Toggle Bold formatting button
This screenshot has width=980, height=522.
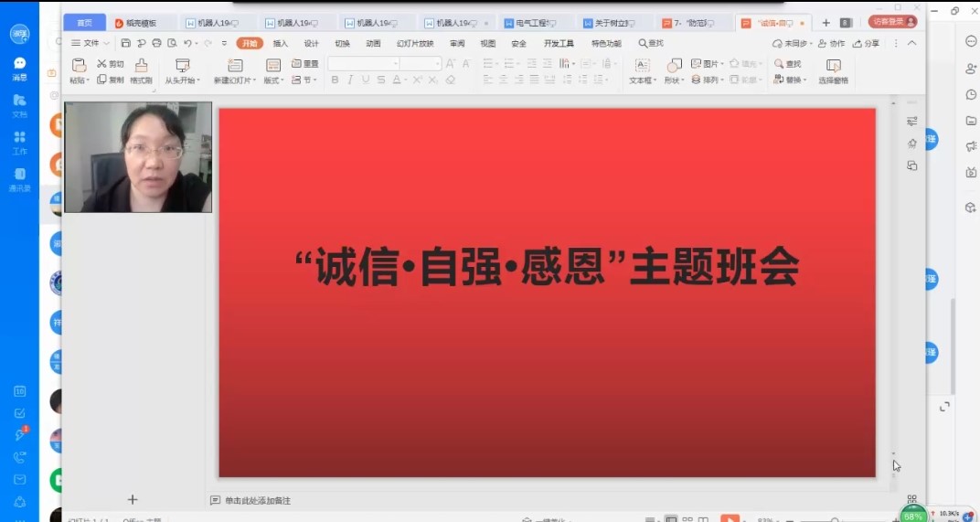[x=335, y=80]
